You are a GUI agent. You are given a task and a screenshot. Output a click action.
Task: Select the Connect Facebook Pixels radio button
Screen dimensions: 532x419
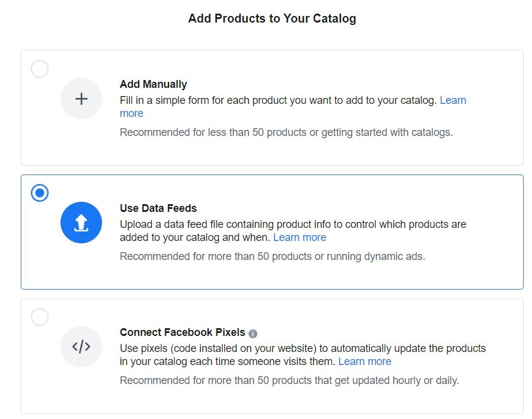point(40,317)
